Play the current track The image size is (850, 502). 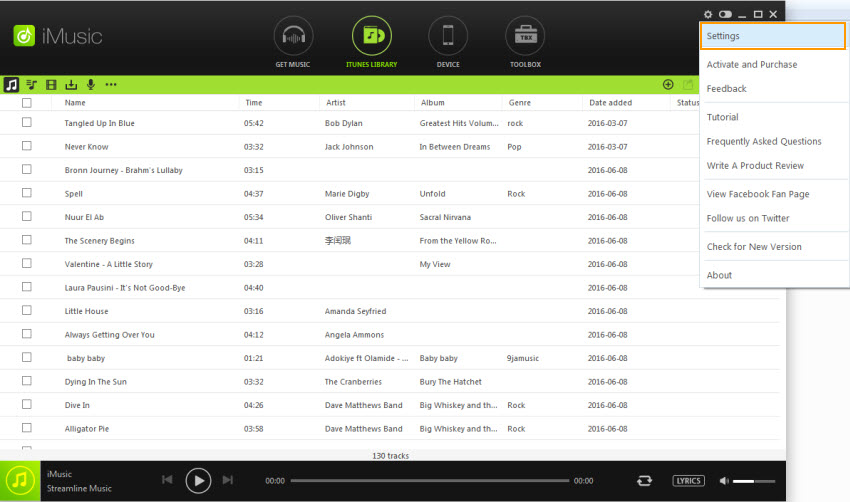coord(198,480)
